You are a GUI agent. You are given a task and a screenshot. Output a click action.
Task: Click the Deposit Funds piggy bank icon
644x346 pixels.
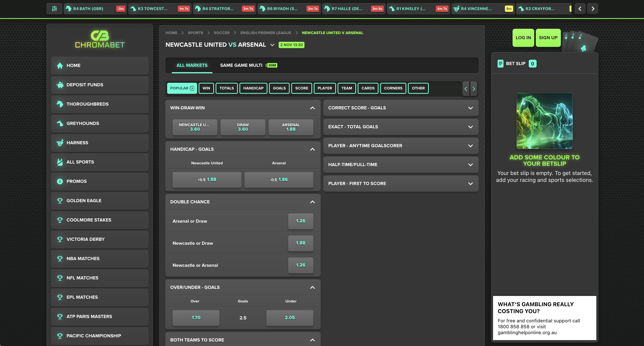coord(60,85)
